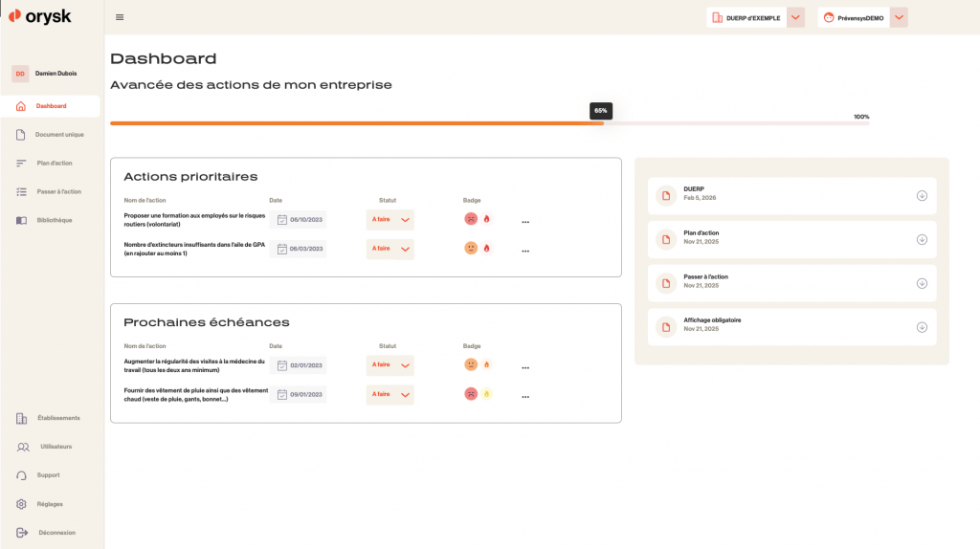Screen dimensions: 980x549
Task: Open the PrévensysDEMO account dropdown
Action: click(x=898, y=17)
